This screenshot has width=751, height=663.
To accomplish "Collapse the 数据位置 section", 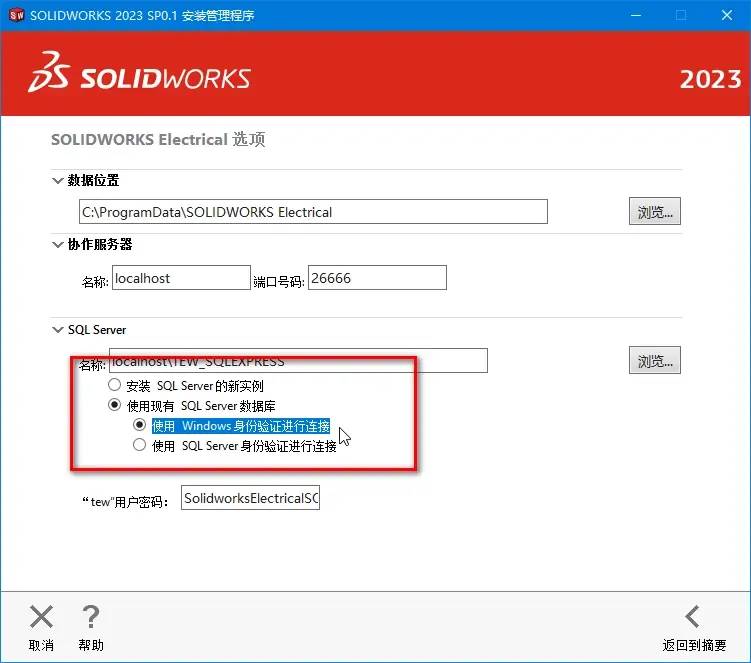I will [57, 181].
